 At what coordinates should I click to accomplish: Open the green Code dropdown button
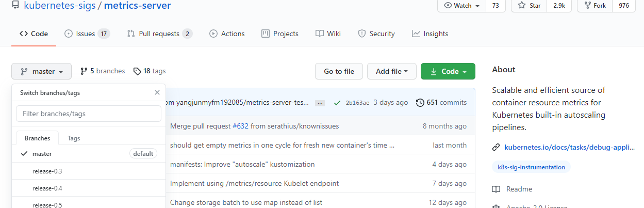pyautogui.click(x=448, y=71)
